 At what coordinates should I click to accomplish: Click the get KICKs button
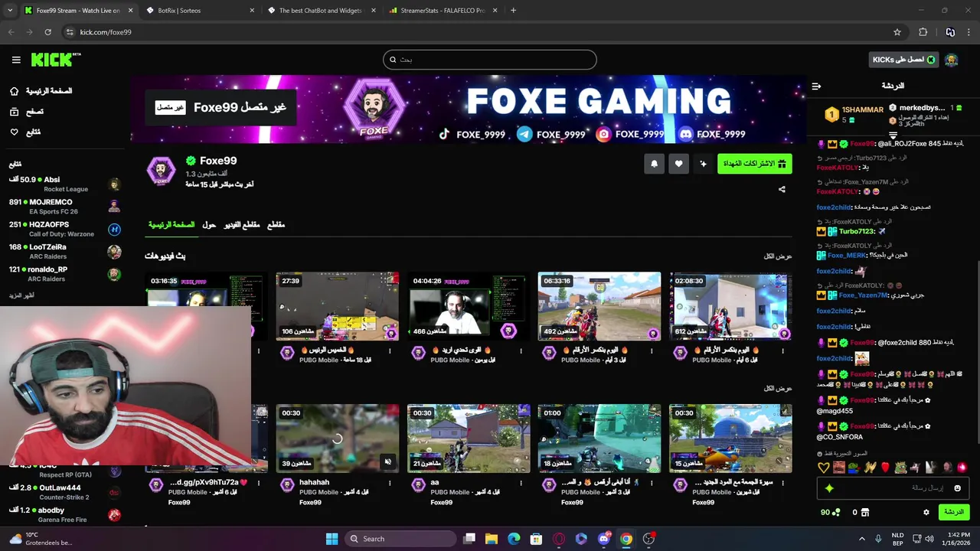pyautogui.click(x=903, y=60)
